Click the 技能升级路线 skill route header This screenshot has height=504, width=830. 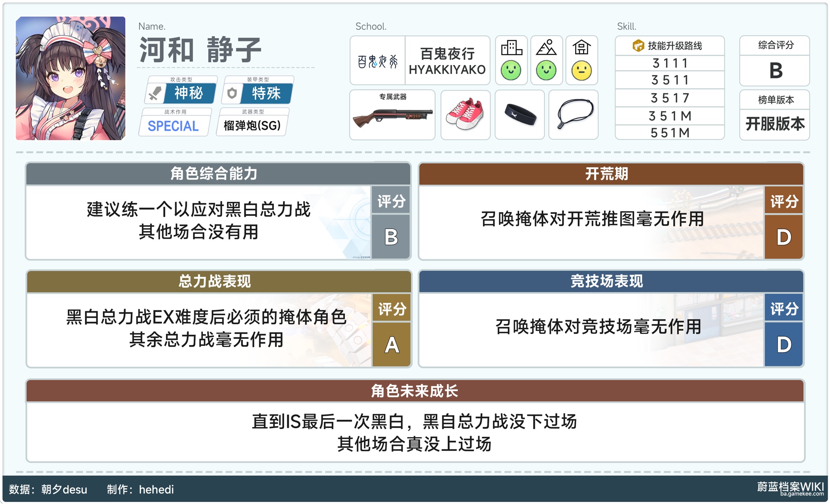[669, 46]
